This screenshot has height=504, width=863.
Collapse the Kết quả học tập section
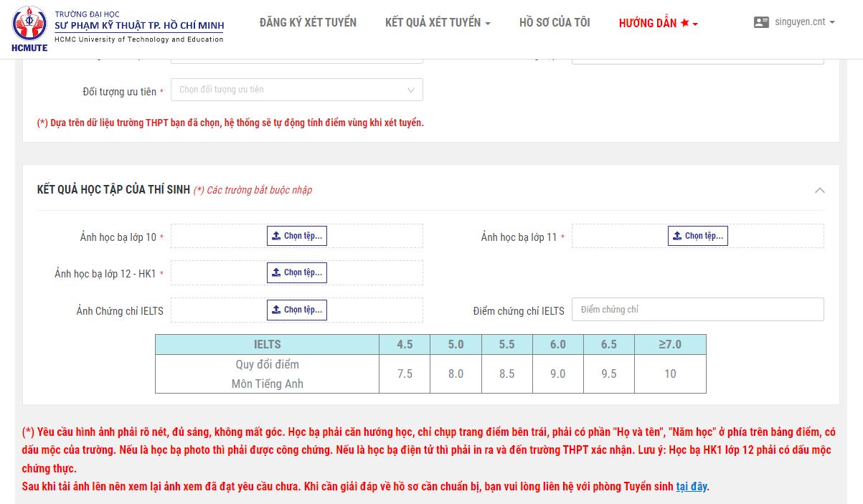pos(820,190)
